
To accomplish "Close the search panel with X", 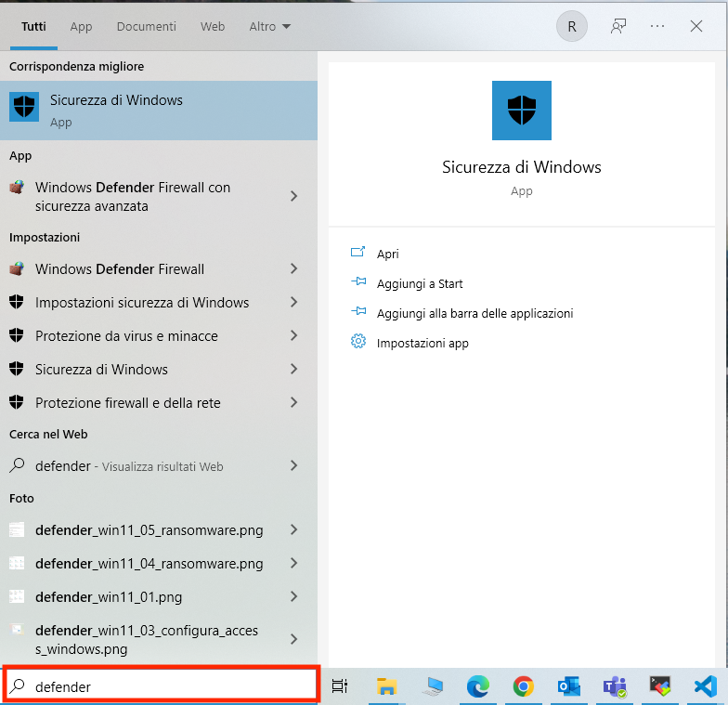I will [x=696, y=26].
